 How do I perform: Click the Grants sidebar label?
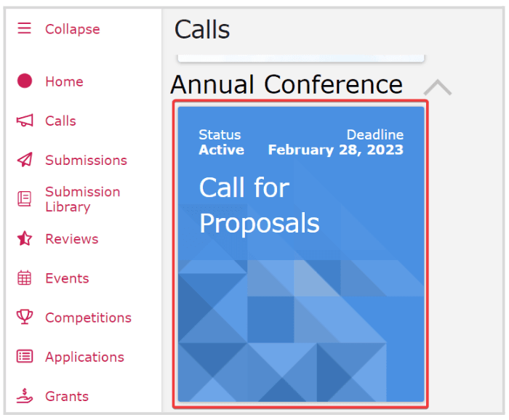[67, 396]
